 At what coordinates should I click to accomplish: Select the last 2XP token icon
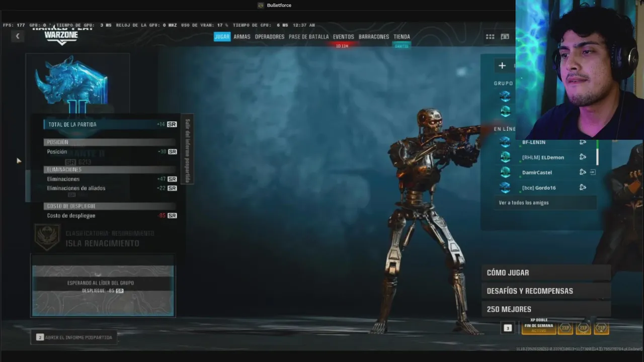(x=601, y=328)
